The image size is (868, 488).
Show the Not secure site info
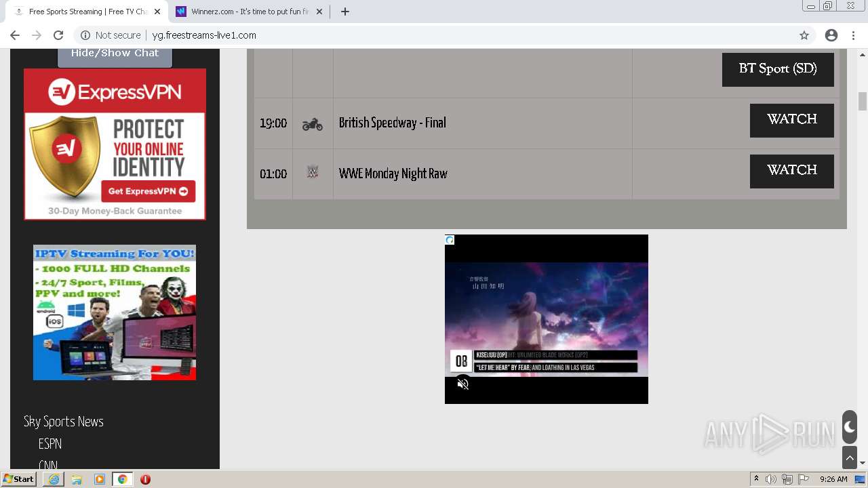click(111, 35)
